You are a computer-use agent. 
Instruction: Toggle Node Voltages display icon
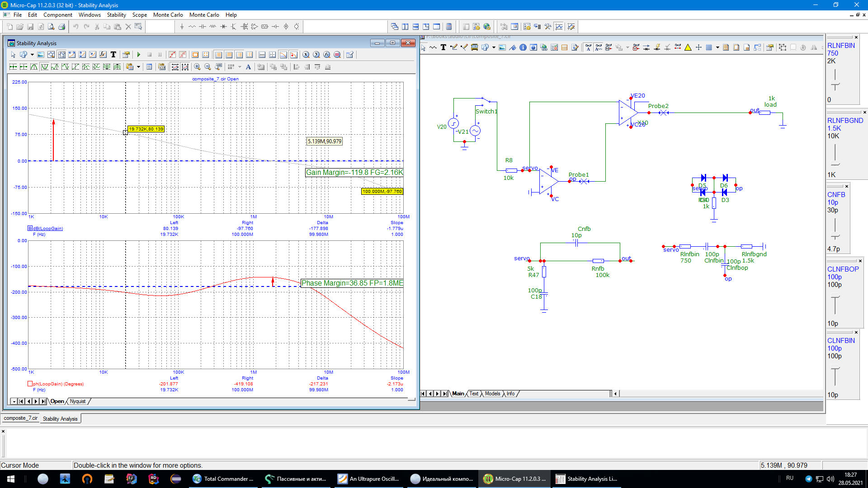pyautogui.click(x=636, y=47)
